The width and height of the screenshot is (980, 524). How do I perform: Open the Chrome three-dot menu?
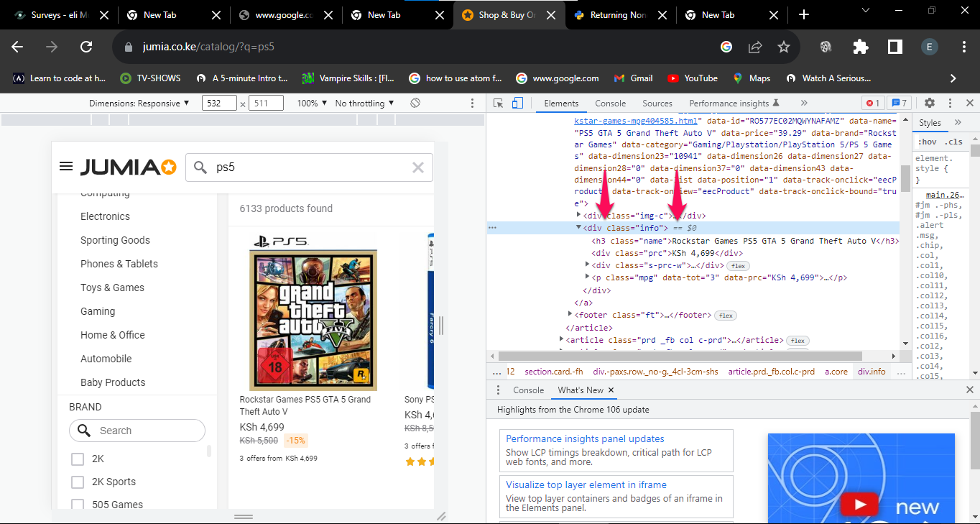[964, 47]
